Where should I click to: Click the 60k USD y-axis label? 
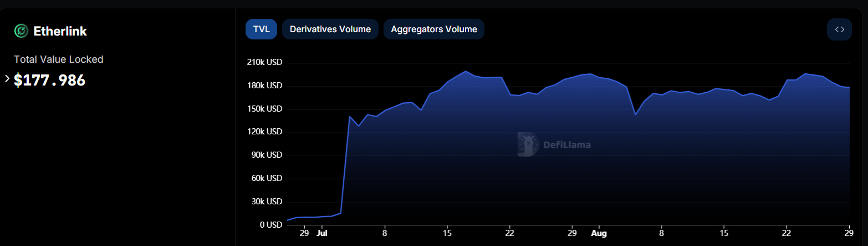pyautogui.click(x=266, y=178)
